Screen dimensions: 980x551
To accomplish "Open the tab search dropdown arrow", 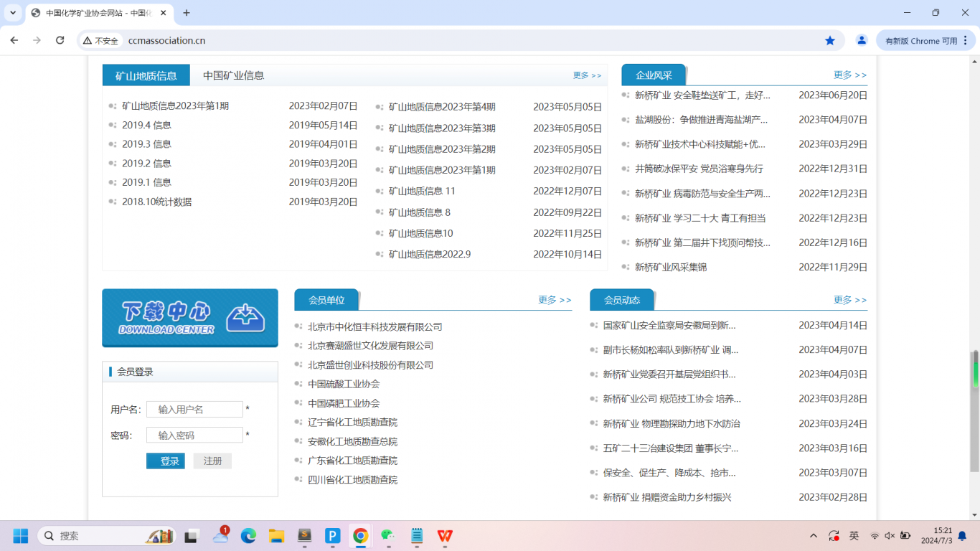I will (x=13, y=13).
